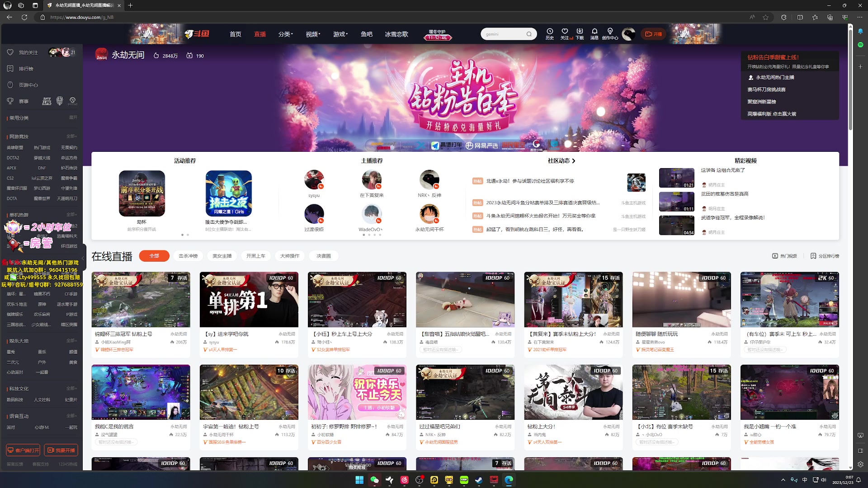Click the Douyu logo in the header

point(198,34)
